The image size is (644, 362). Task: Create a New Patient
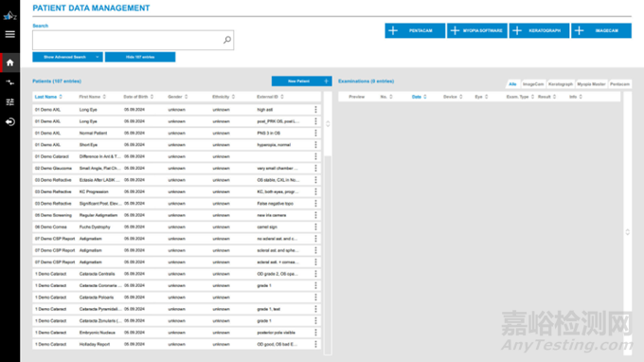(x=301, y=81)
